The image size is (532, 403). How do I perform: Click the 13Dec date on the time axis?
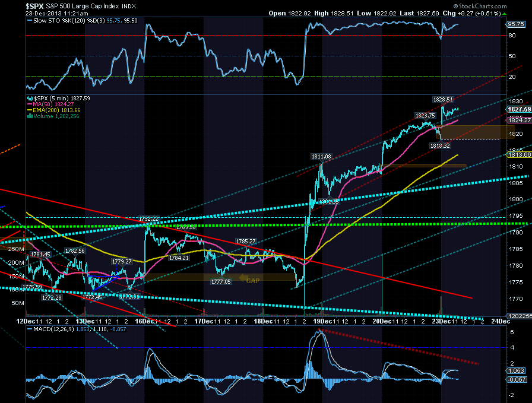(85, 321)
